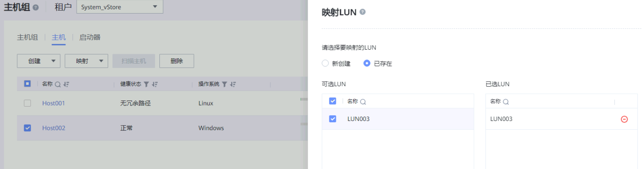Choose the 已存在 radio option
This screenshot has width=644, height=169.
click(x=367, y=63)
